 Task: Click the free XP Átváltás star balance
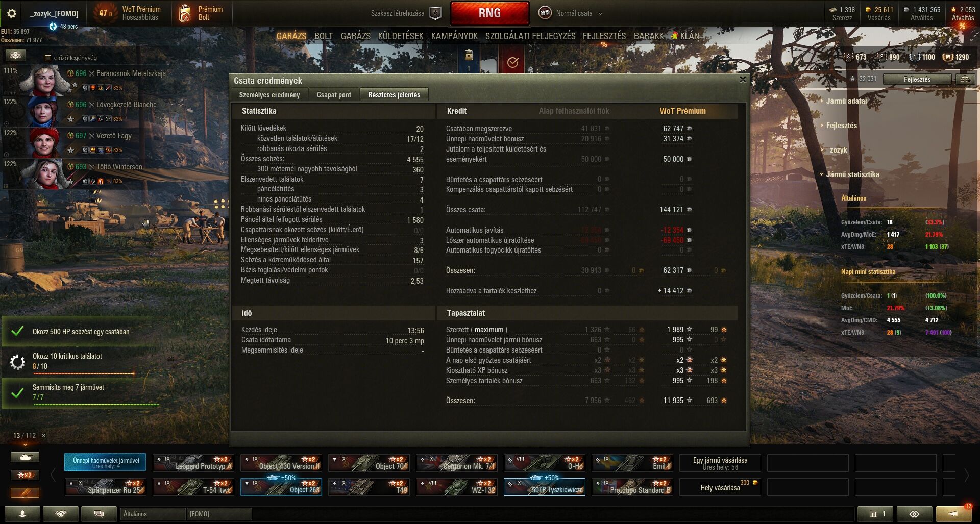(963, 13)
